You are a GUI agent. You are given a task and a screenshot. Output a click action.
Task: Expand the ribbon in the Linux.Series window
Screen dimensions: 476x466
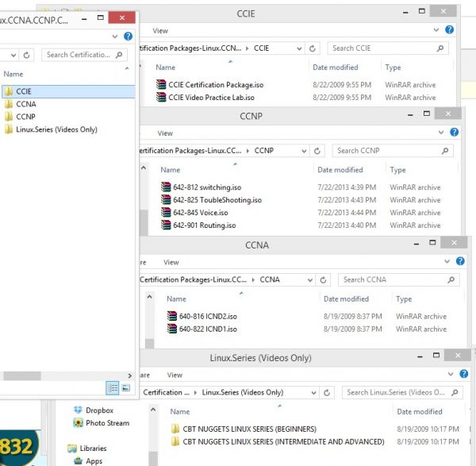pos(451,374)
